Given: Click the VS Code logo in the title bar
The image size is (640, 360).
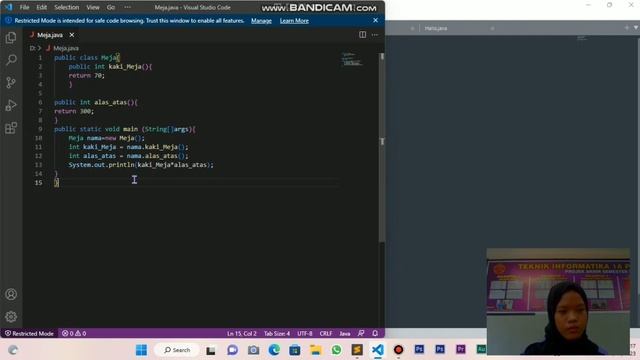Looking at the screenshot, I should [x=8, y=7].
